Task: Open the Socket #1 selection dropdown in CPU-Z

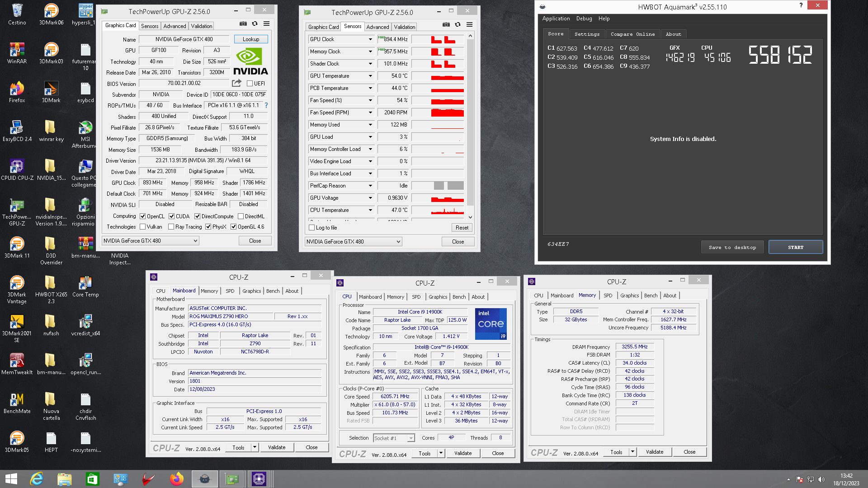Action: click(394, 438)
